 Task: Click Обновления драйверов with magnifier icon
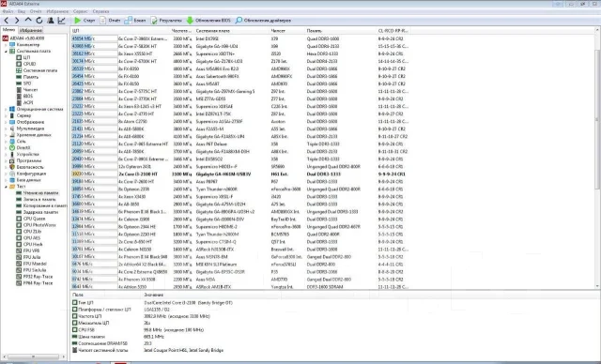pyautogui.click(x=263, y=21)
